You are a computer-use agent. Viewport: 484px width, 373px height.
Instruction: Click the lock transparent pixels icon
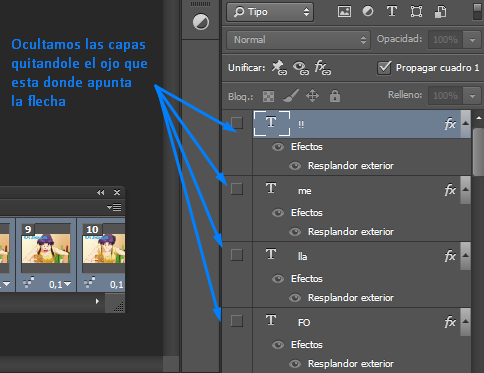tap(268, 96)
